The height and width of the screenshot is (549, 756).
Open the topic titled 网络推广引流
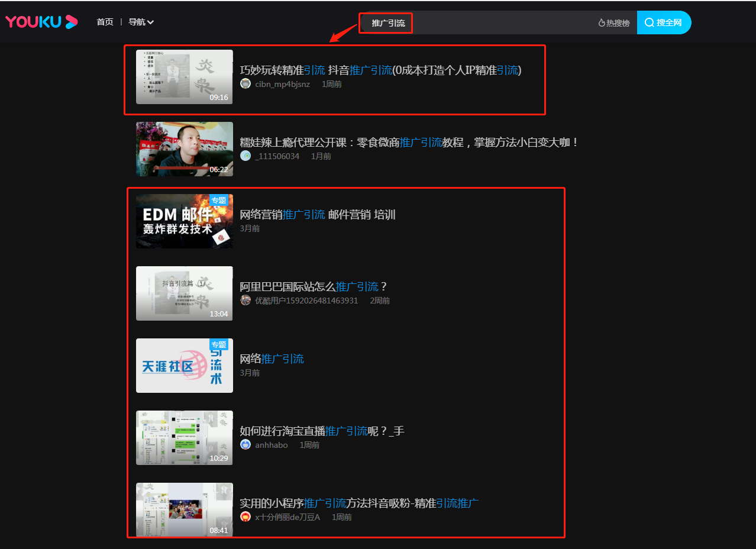[x=272, y=359]
